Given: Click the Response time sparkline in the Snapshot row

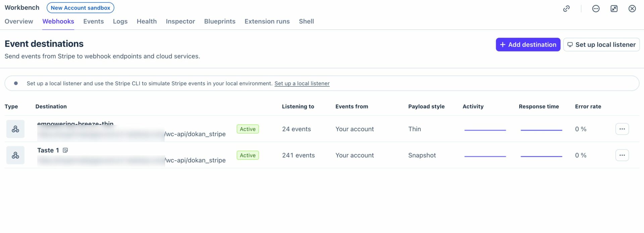Looking at the screenshot, I should point(541,156).
